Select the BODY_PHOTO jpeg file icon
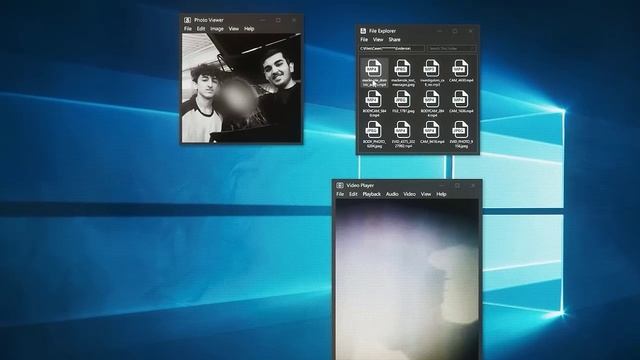This screenshot has height=360, width=640. coord(374,134)
